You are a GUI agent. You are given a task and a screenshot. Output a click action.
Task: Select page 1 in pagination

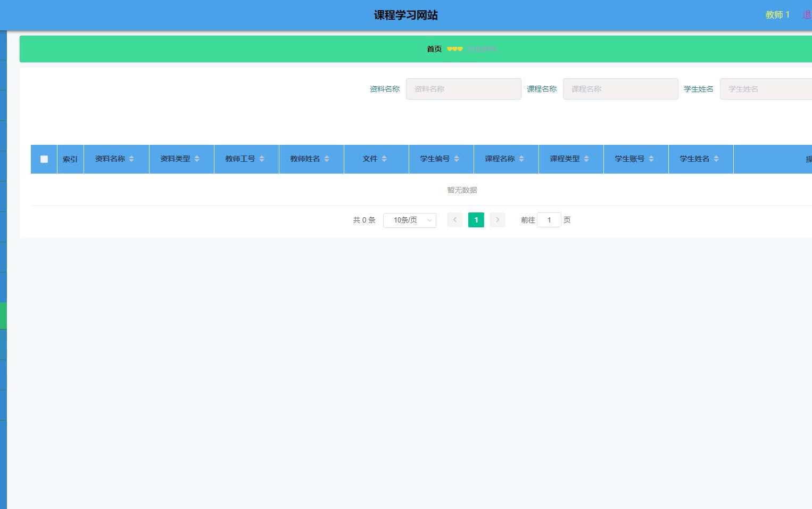coord(476,220)
